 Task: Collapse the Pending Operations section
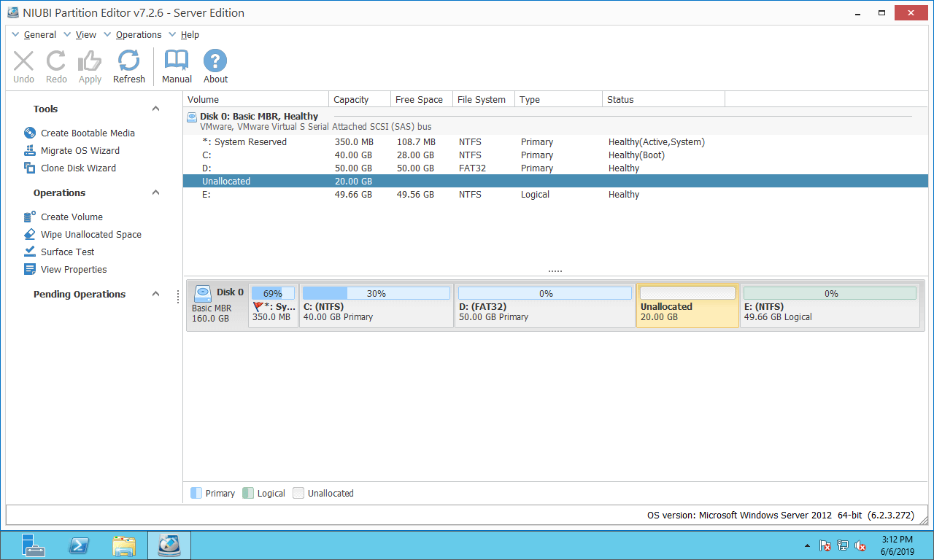click(x=155, y=294)
